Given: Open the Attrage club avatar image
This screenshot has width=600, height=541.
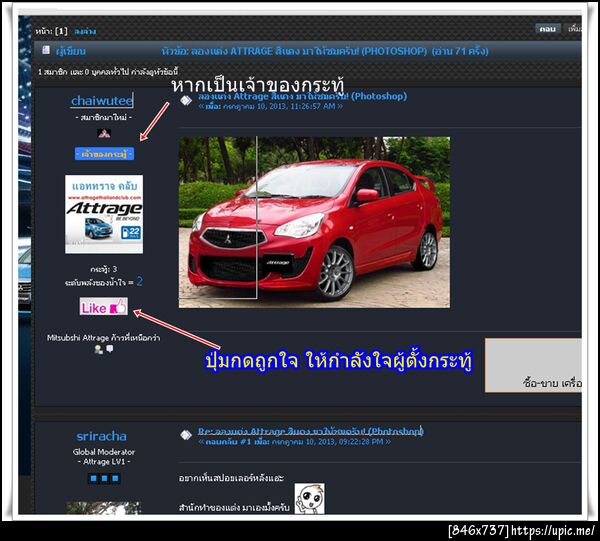Looking at the screenshot, I should [x=104, y=214].
